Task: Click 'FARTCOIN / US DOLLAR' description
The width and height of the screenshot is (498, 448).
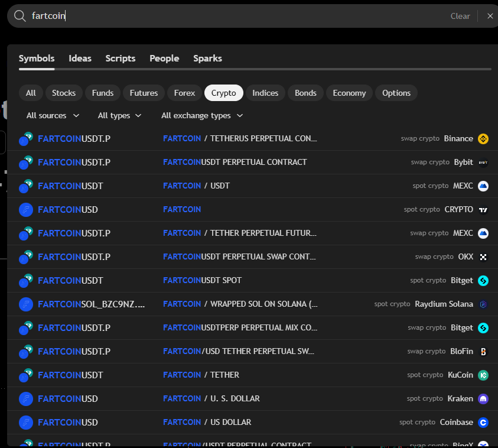Action: coord(207,422)
